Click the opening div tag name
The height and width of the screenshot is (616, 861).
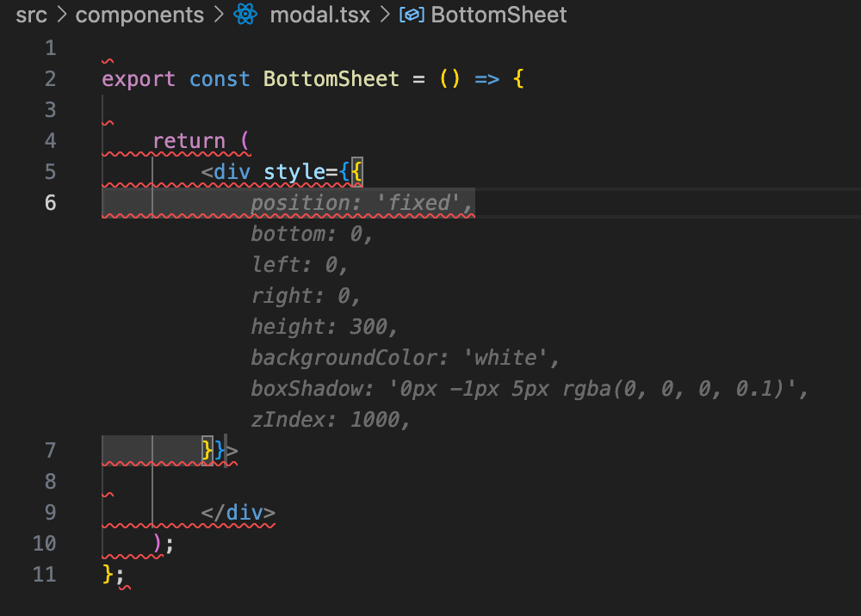point(232,172)
